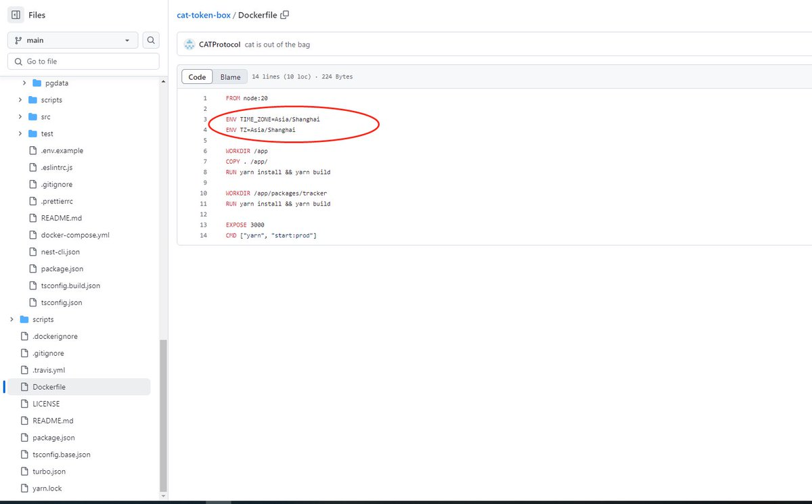
Task: Copy the file path icon next to Dockerfile
Action: [285, 15]
